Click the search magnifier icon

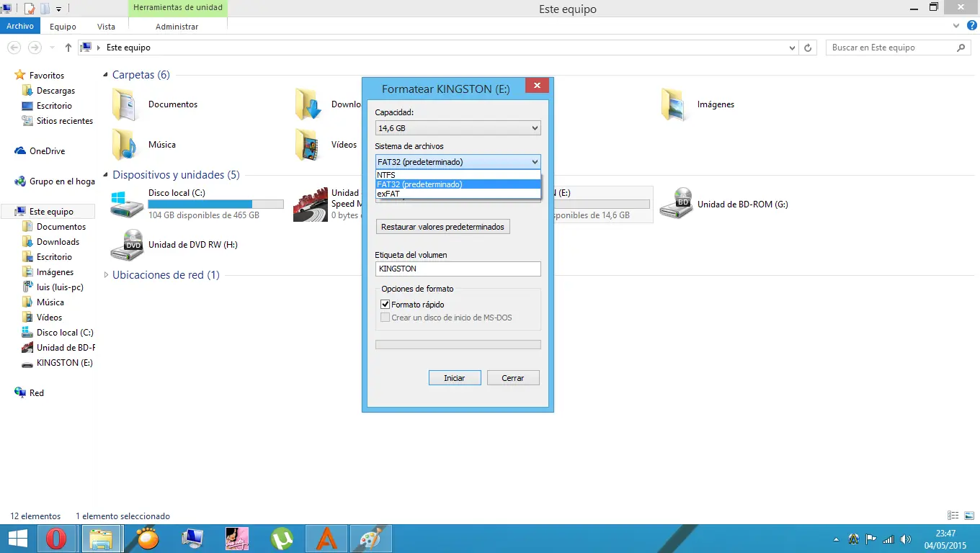coord(961,48)
